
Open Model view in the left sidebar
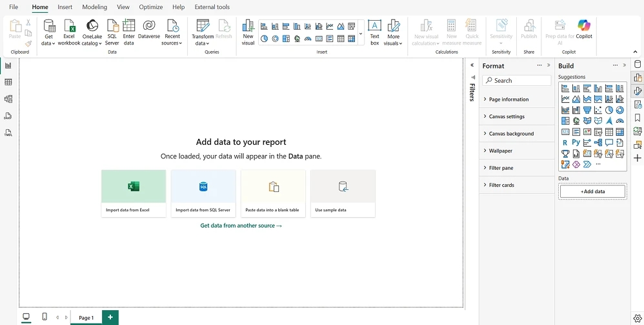tap(8, 99)
